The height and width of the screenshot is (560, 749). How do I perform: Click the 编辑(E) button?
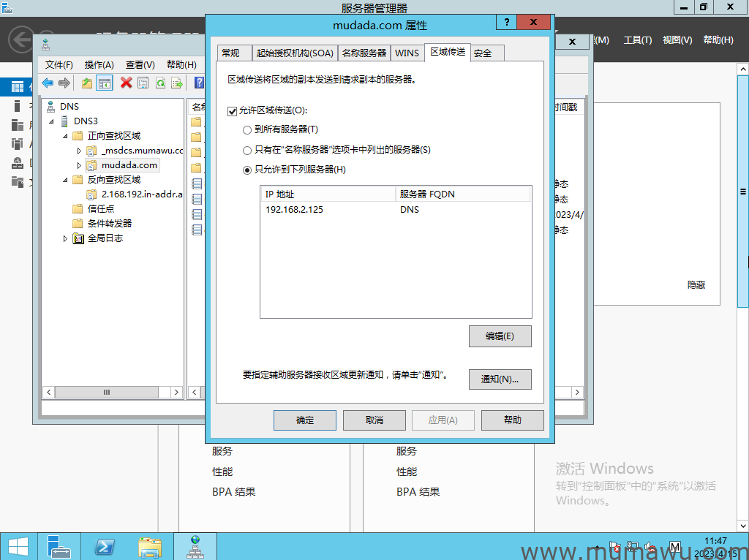pos(500,336)
